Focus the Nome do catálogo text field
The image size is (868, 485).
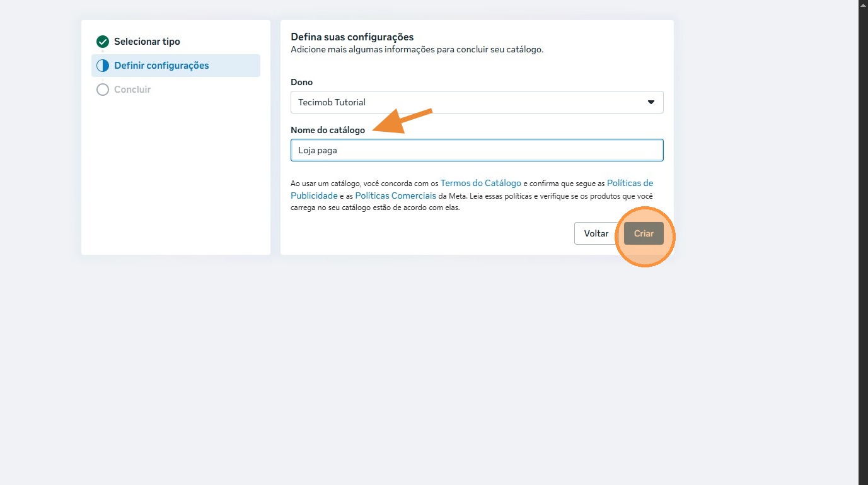(477, 150)
